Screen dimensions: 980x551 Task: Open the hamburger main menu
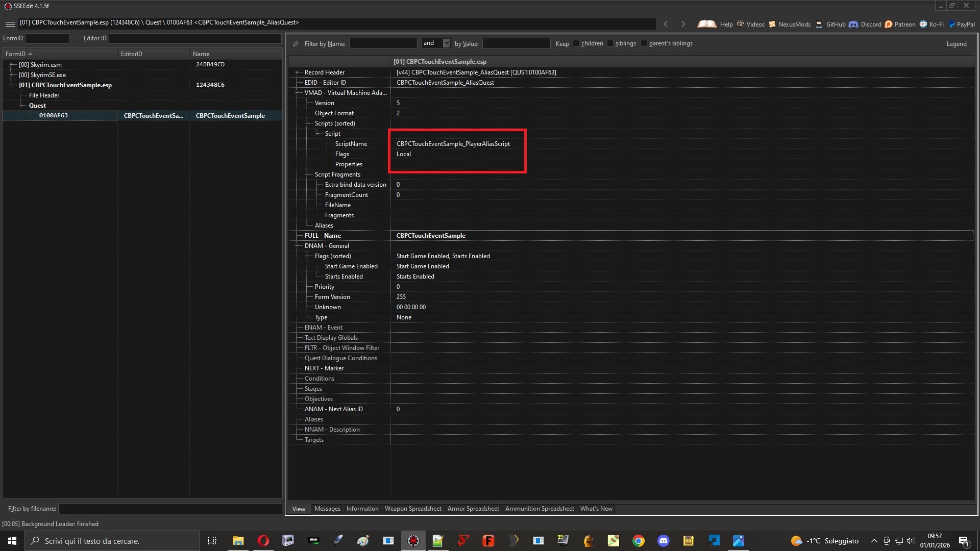(10, 24)
